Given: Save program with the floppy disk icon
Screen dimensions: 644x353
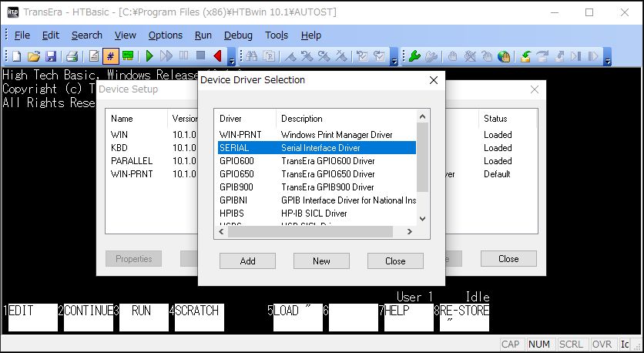Looking at the screenshot, I should click(x=51, y=56).
